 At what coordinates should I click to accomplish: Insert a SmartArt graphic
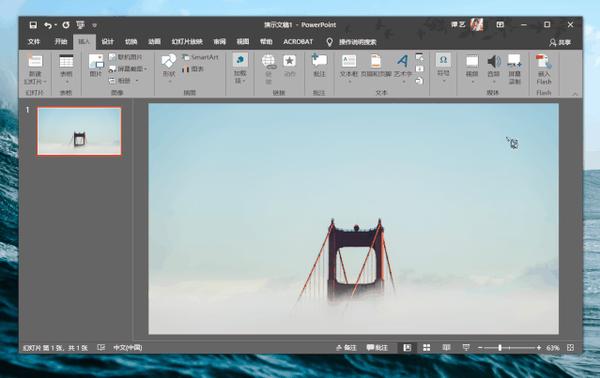click(x=201, y=57)
